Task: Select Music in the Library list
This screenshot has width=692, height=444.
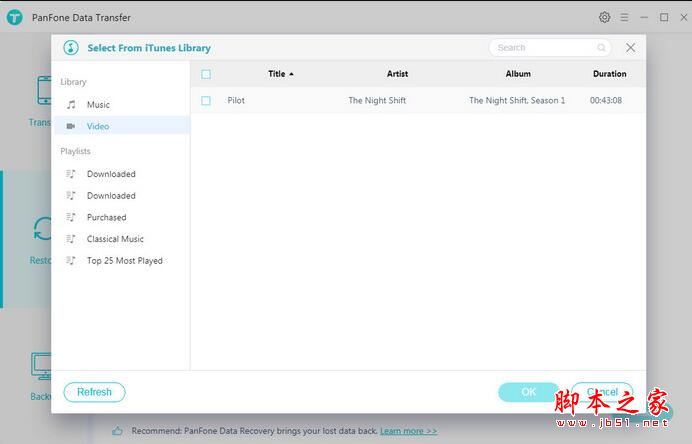Action: (122, 105)
